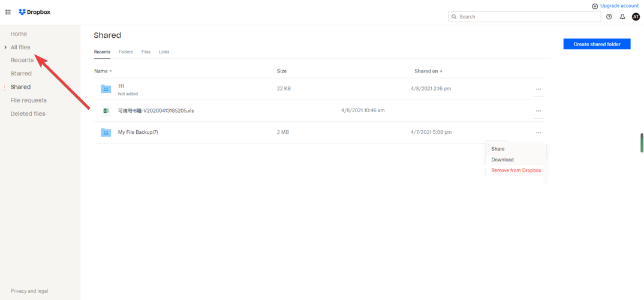Viewport: 644px width, 300px height.
Task: Open the more options menu for the xls file
Action: tap(538, 110)
